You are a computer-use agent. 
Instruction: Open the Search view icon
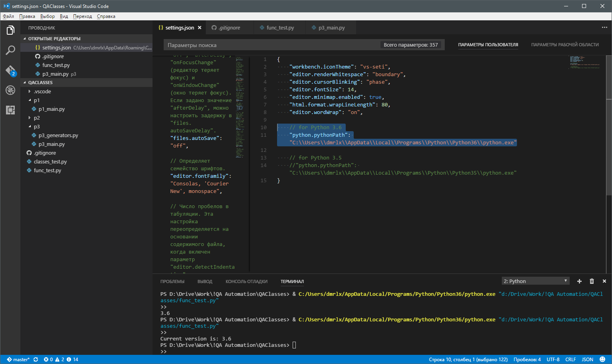pyautogui.click(x=10, y=50)
